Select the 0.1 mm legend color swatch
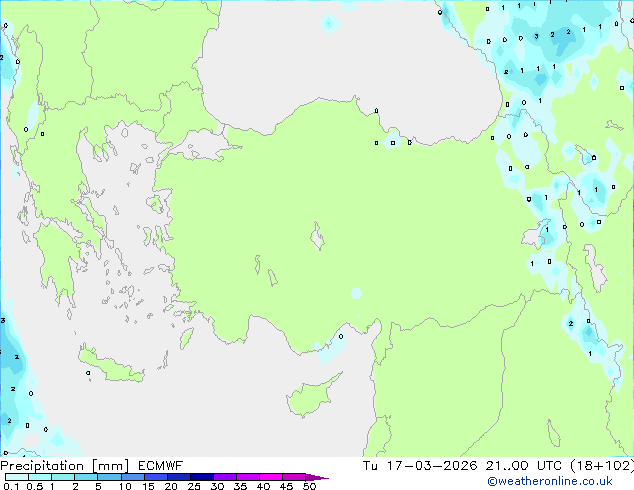 (x=17, y=477)
